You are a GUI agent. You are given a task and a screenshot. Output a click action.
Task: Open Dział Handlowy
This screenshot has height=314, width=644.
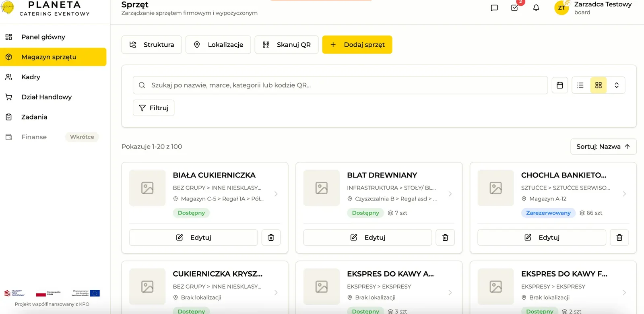click(x=53, y=97)
